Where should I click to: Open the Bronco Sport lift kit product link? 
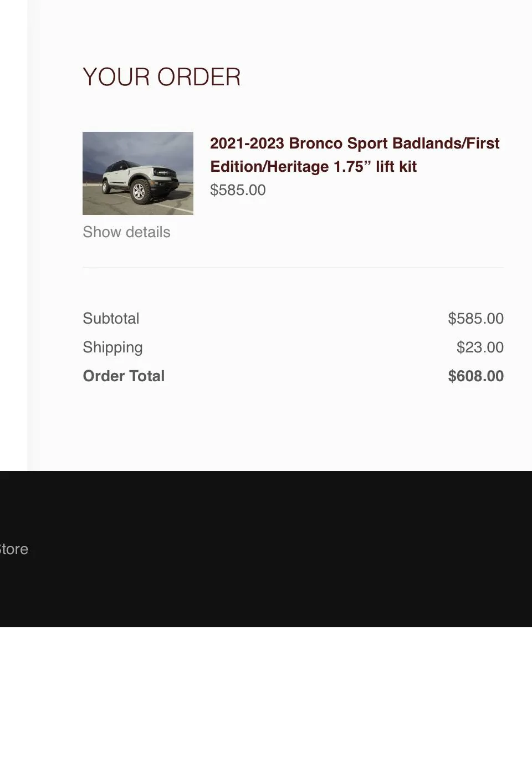355,155
